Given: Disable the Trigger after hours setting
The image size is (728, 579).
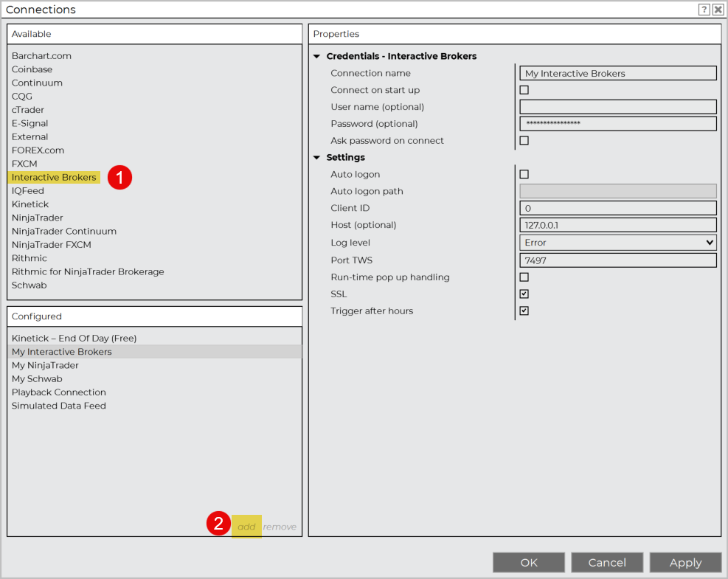Looking at the screenshot, I should pos(524,311).
